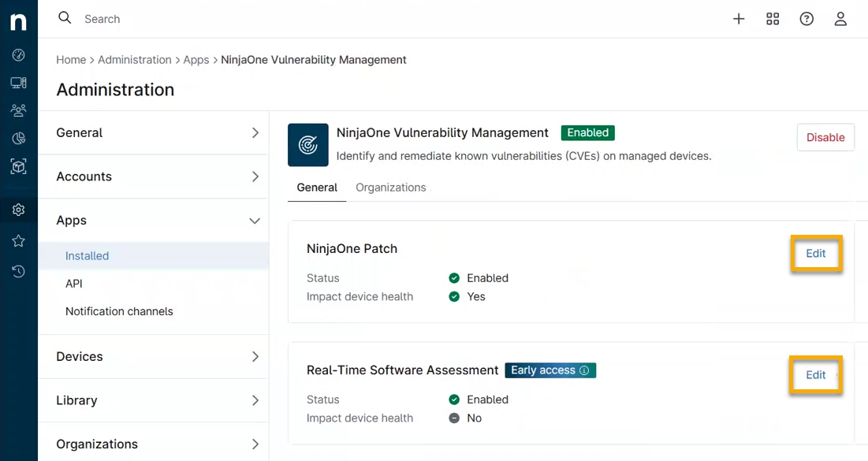Click the search magnifier icon
The height and width of the screenshot is (461, 868).
point(65,17)
